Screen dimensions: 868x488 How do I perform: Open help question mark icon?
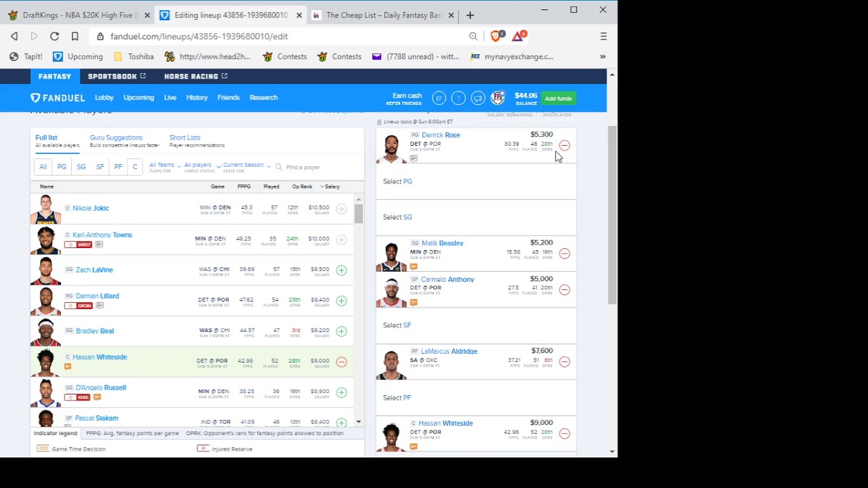pyautogui.click(x=458, y=98)
